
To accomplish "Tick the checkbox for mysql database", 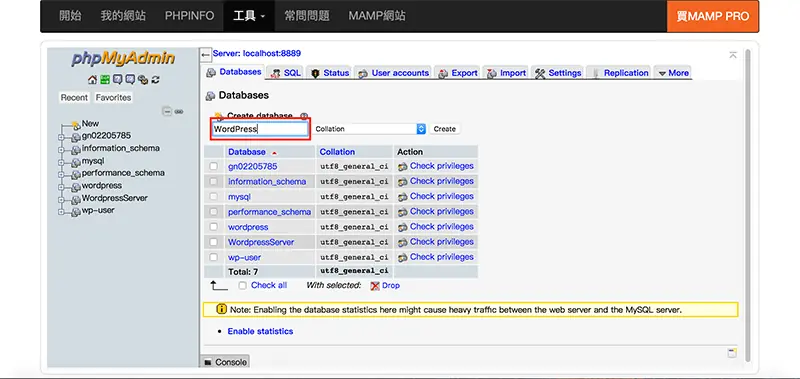I will point(213,196).
